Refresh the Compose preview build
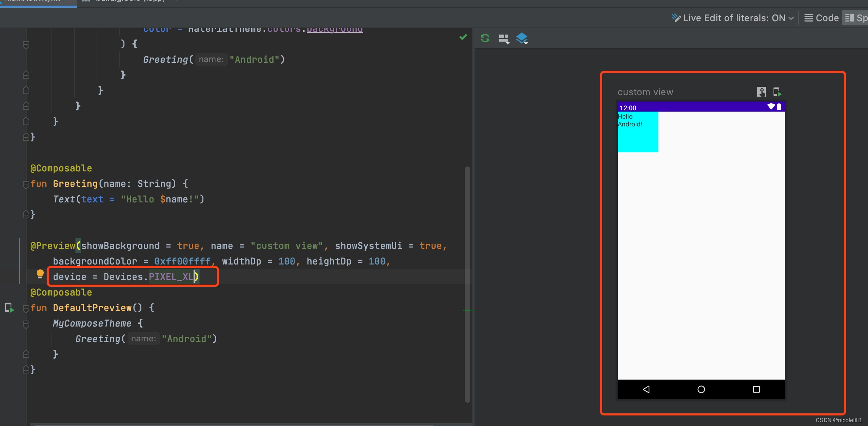868x426 pixels. point(485,38)
